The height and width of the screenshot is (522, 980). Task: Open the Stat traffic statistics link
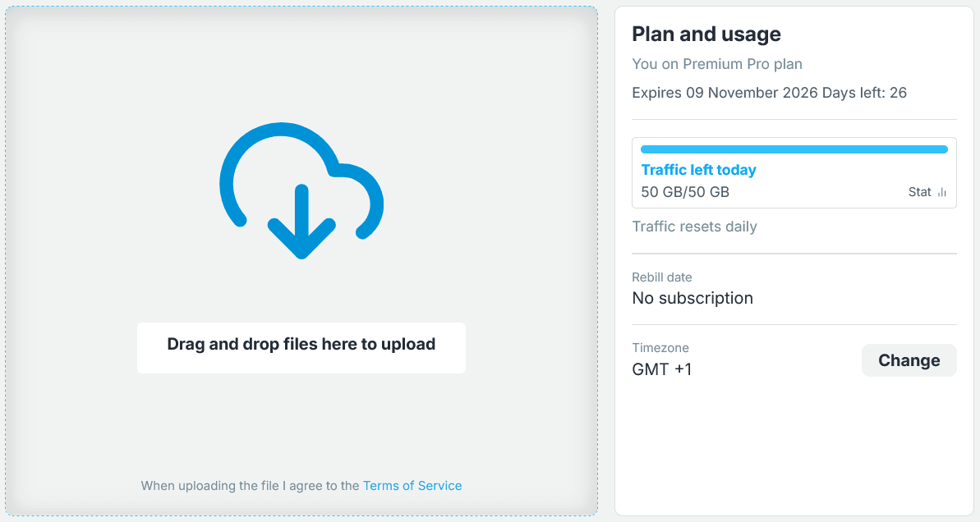pyautogui.click(x=919, y=192)
